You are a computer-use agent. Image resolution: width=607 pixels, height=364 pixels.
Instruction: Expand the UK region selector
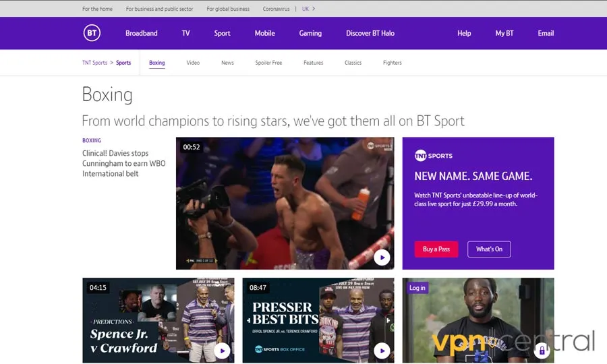tap(308, 9)
